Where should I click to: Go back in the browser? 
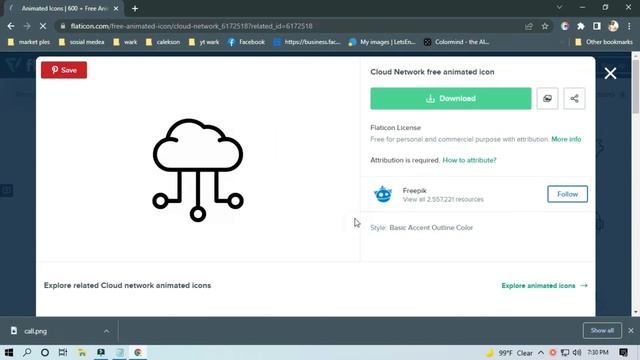click(x=11, y=26)
